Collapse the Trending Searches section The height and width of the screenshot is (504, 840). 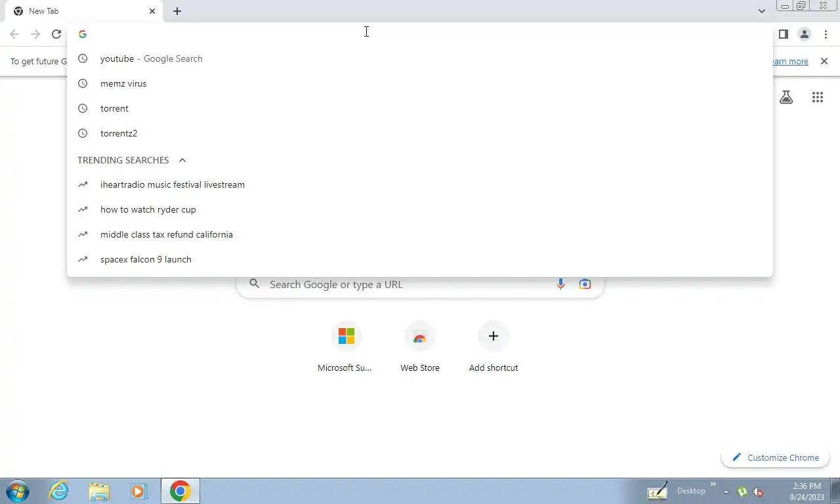point(182,160)
